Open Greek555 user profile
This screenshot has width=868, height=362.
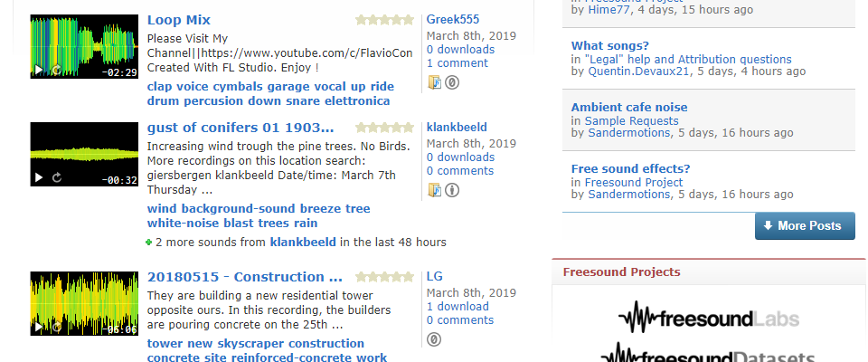click(453, 19)
